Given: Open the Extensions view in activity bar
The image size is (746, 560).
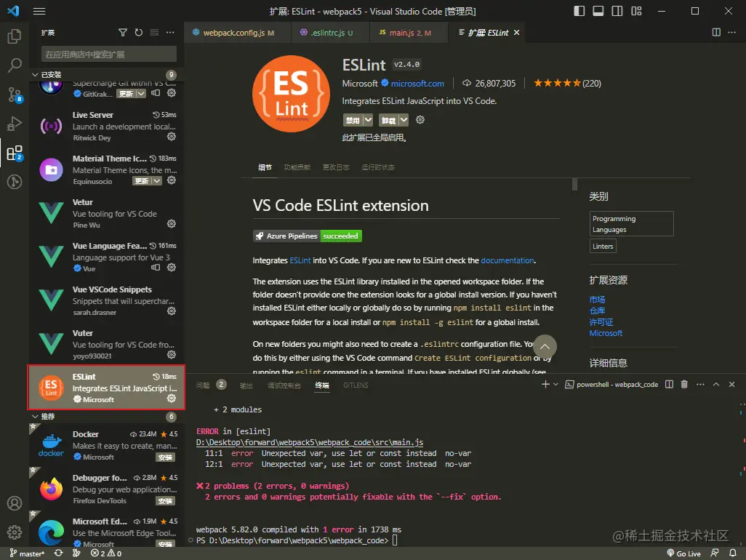Looking at the screenshot, I should pos(15,153).
